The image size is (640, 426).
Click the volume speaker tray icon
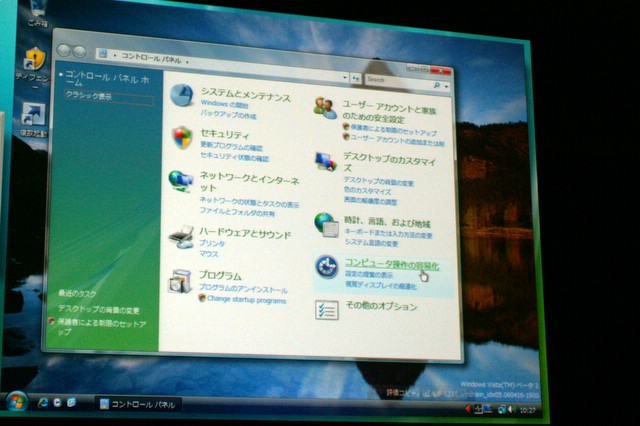[x=512, y=409]
